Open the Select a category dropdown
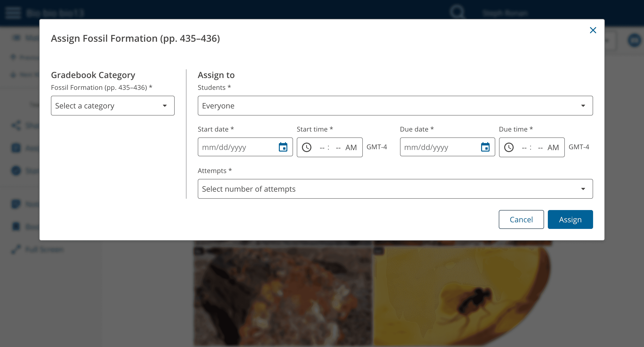Screen dimensions: 644x347 click(x=112, y=106)
